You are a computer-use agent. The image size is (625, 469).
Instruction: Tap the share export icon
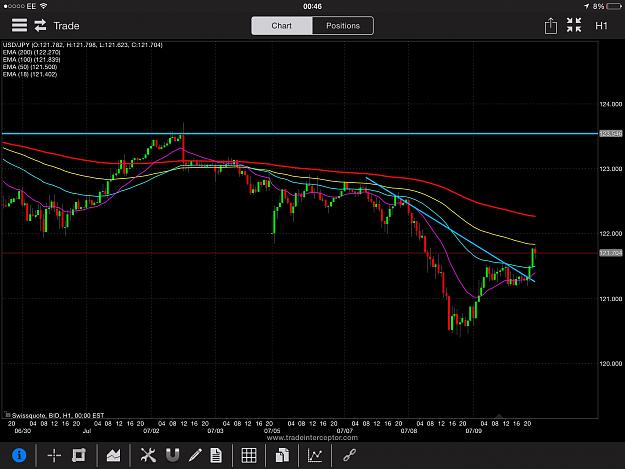(550, 26)
